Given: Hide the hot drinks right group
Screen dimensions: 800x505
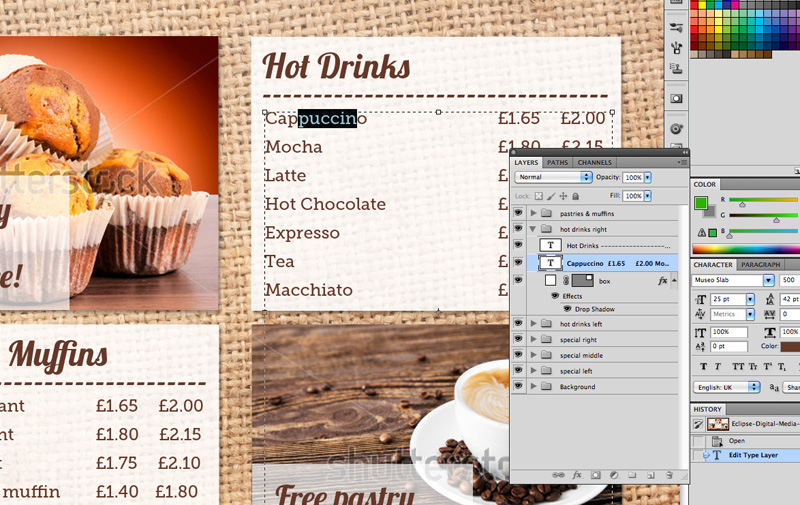Looking at the screenshot, I should [x=519, y=228].
